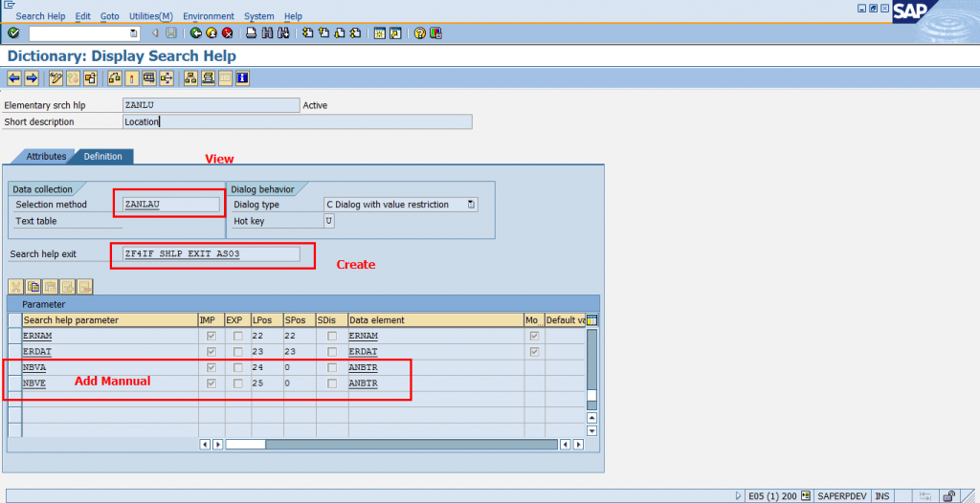This screenshot has height=503, width=980.
Task: Click the Display Object List hierarchy icon
Action: tap(190, 78)
